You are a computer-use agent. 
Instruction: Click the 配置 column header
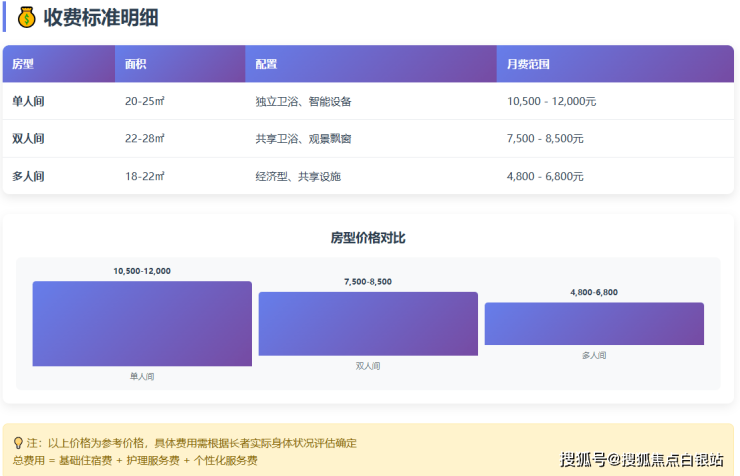pyautogui.click(x=266, y=64)
